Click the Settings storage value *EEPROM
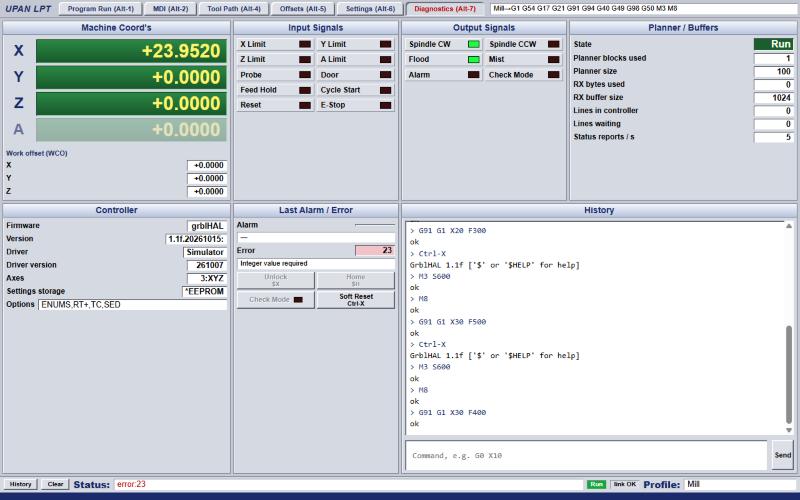This screenshot has width=800, height=500. pyautogui.click(x=205, y=292)
